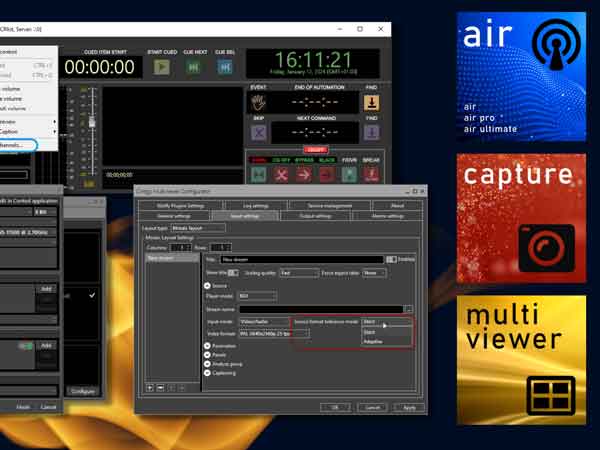This screenshot has height=450, width=600.
Task: Click Apply in Multiviewer Configurator
Action: 409,408
